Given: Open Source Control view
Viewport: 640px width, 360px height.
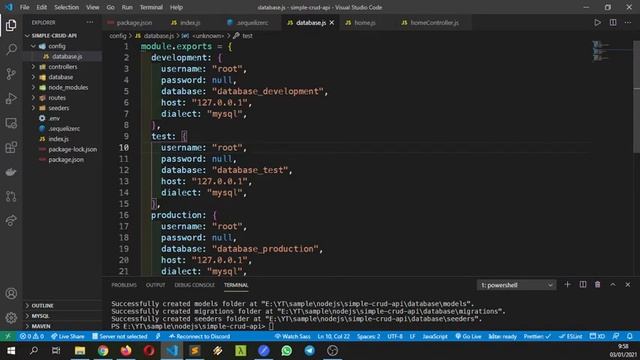Looking at the screenshot, I should coord(11,74).
